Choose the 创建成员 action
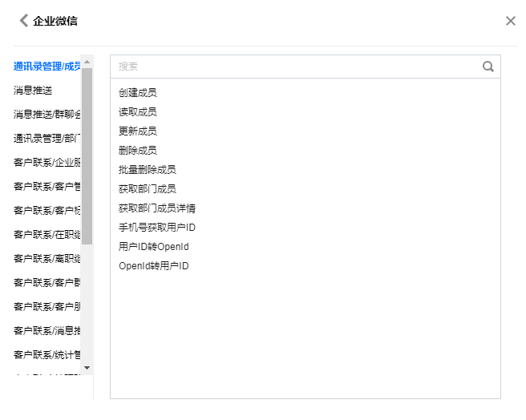Viewport: 526px width, 420px height. pyautogui.click(x=138, y=93)
